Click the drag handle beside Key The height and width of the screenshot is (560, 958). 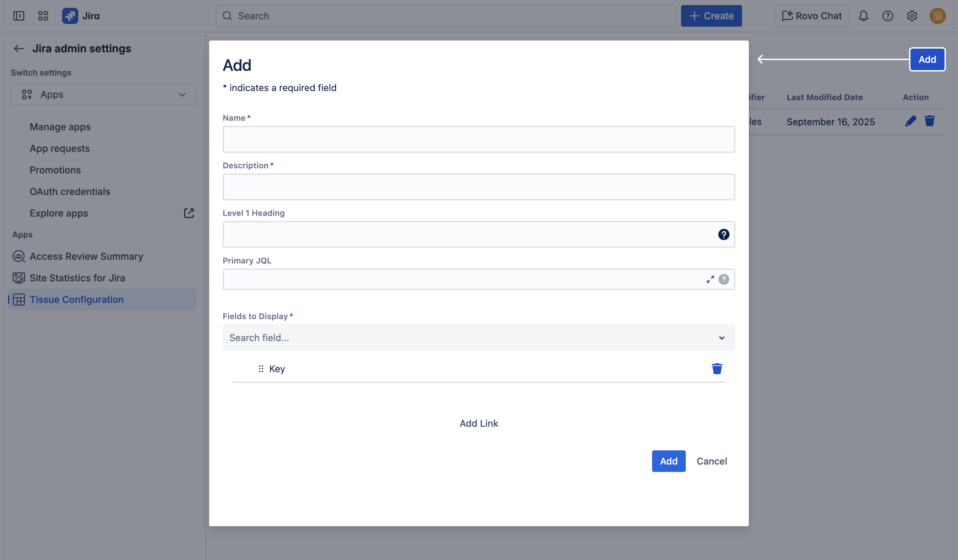pyautogui.click(x=261, y=369)
